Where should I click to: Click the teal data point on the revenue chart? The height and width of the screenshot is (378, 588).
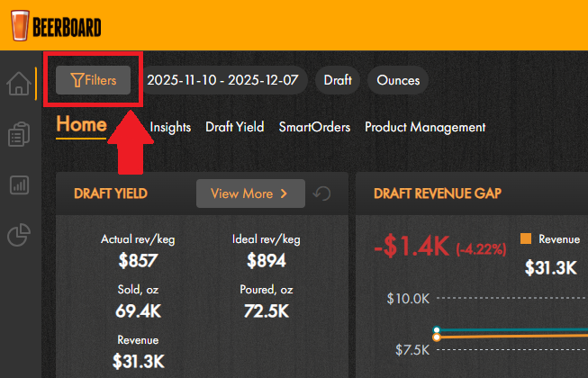[x=437, y=329]
